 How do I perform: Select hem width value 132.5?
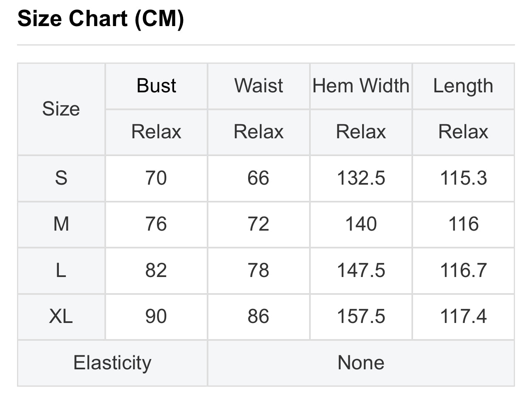pyautogui.click(x=361, y=178)
